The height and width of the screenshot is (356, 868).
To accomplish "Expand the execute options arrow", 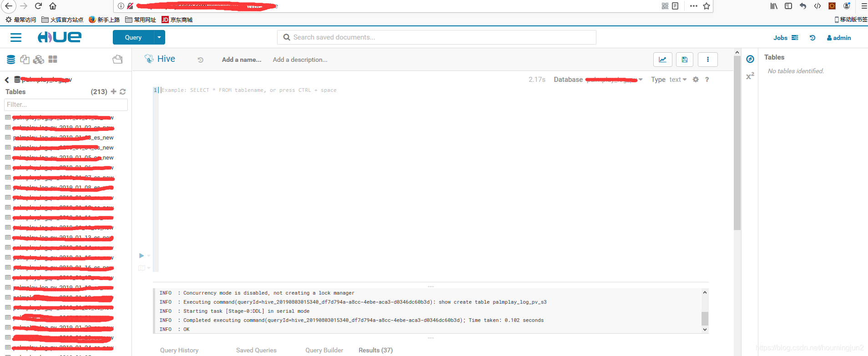I will click(149, 256).
